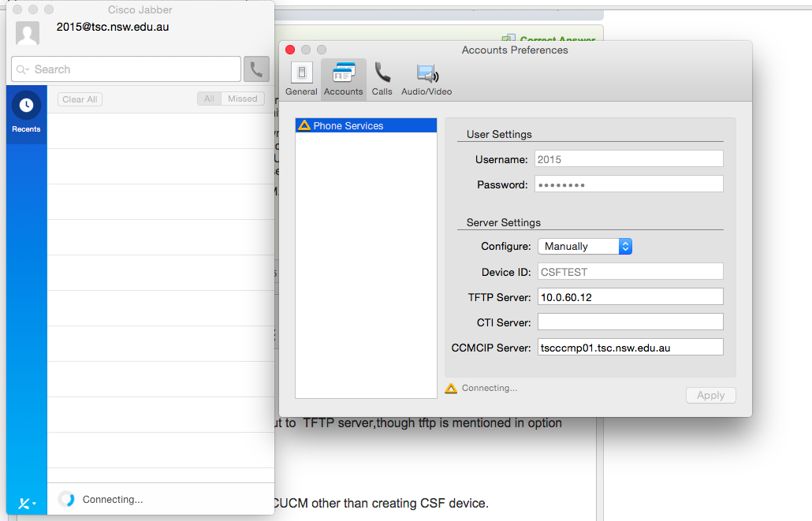Click the Device ID field
812x521 pixels.
(x=630, y=272)
